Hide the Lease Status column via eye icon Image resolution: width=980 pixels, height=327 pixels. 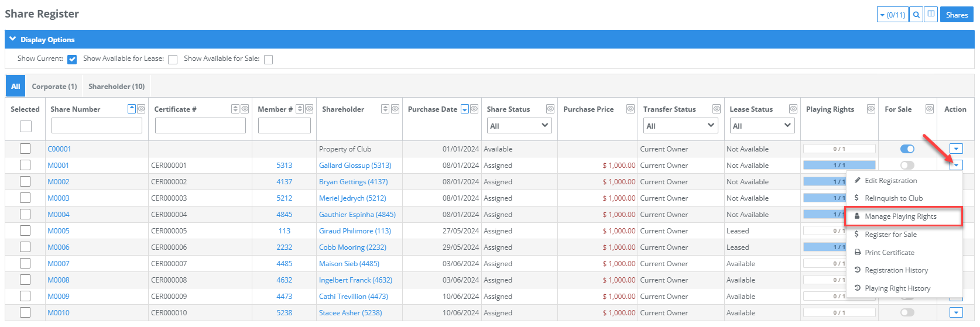click(793, 109)
